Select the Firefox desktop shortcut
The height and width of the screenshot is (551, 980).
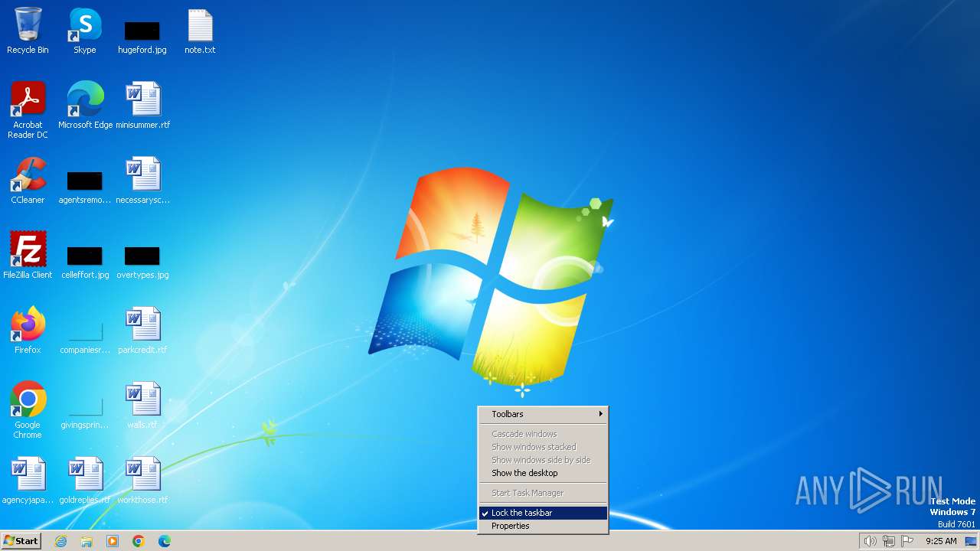pos(28,331)
